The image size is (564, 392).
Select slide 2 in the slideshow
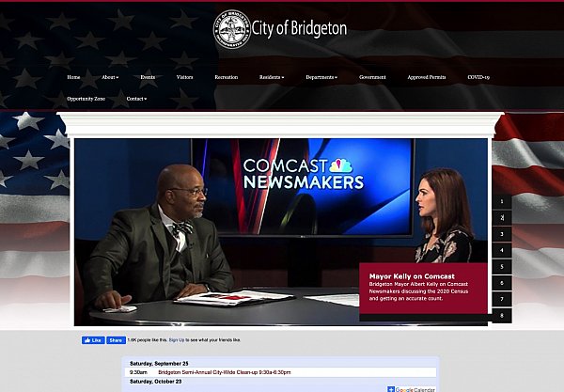pyautogui.click(x=502, y=218)
